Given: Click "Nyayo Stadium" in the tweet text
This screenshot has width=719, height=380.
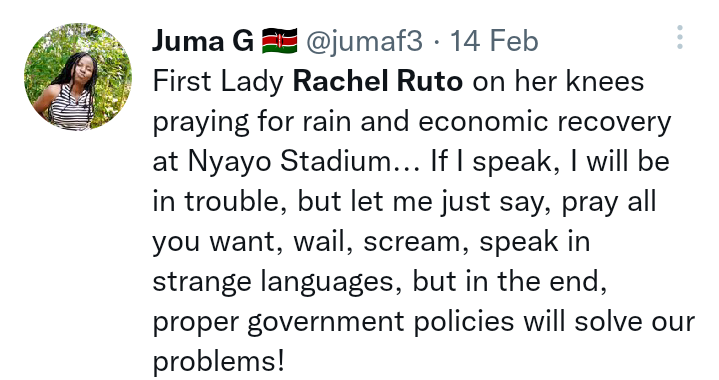Looking at the screenshot, I should [x=290, y=161].
